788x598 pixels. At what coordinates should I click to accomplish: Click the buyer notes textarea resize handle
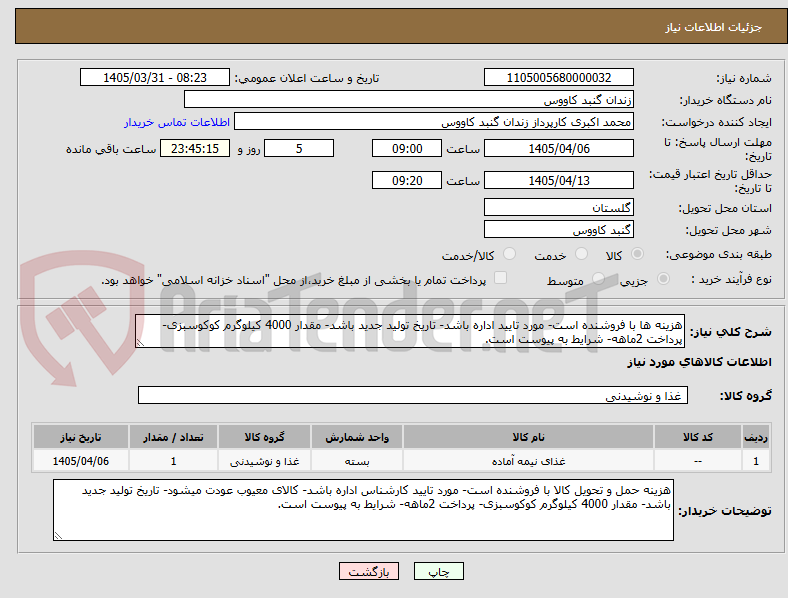pos(58,536)
